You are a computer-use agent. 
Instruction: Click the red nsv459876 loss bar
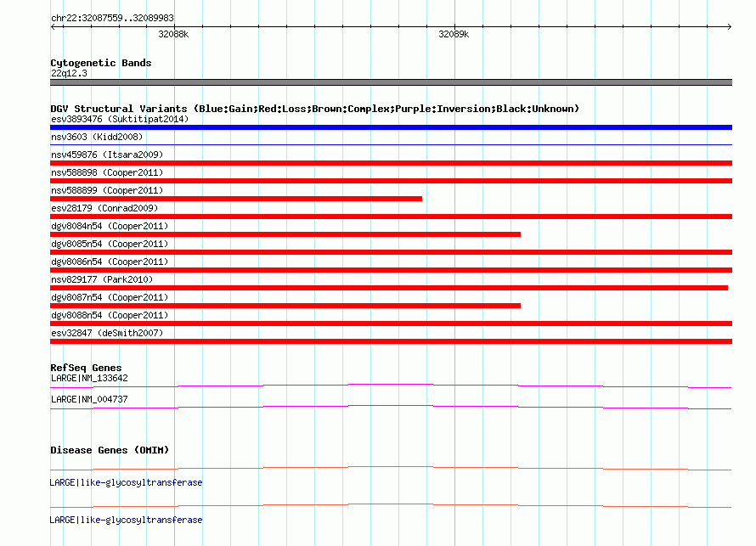(391, 163)
